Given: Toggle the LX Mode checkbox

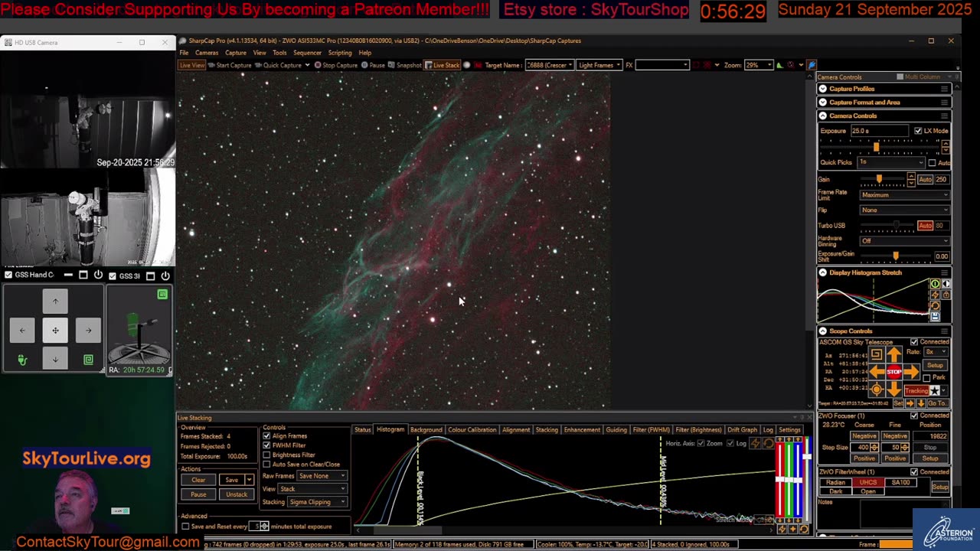Looking at the screenshot, I should pos(918,131).
